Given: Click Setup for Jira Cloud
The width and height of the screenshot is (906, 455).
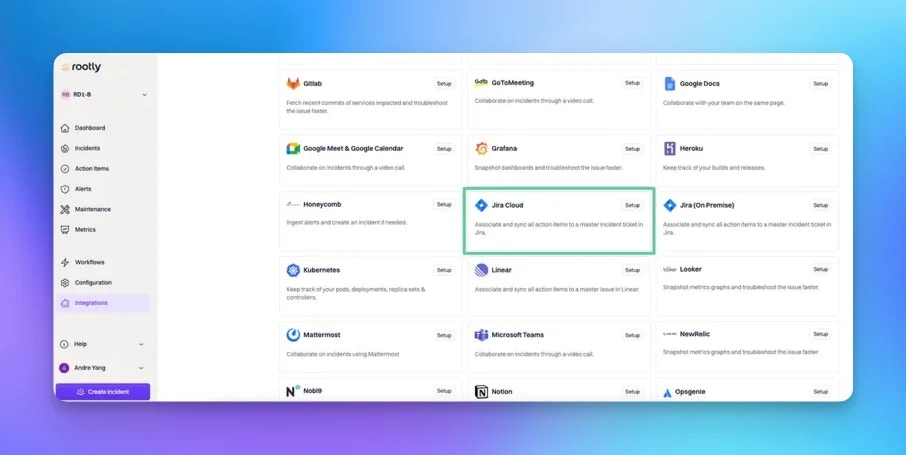Looking at the screenshot, I should [x=632, y=205].
